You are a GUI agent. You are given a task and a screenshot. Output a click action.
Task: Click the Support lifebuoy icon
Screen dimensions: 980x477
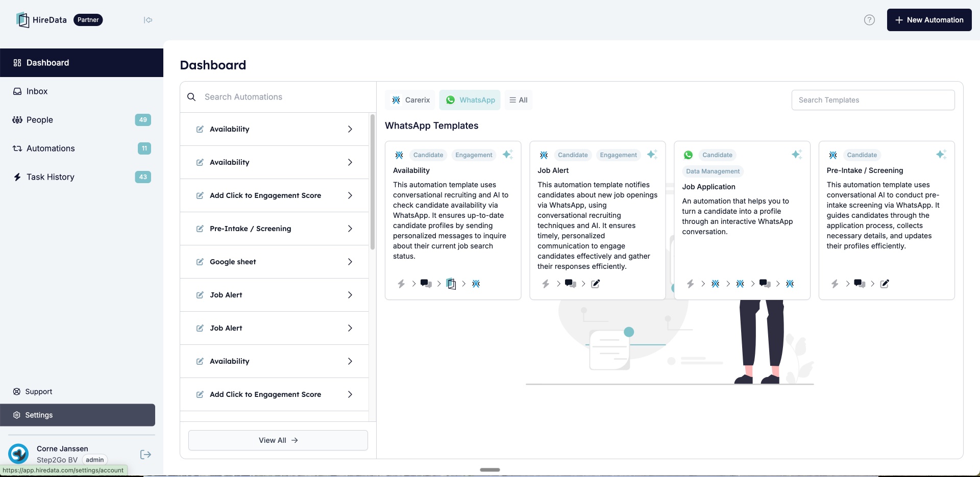17,392
